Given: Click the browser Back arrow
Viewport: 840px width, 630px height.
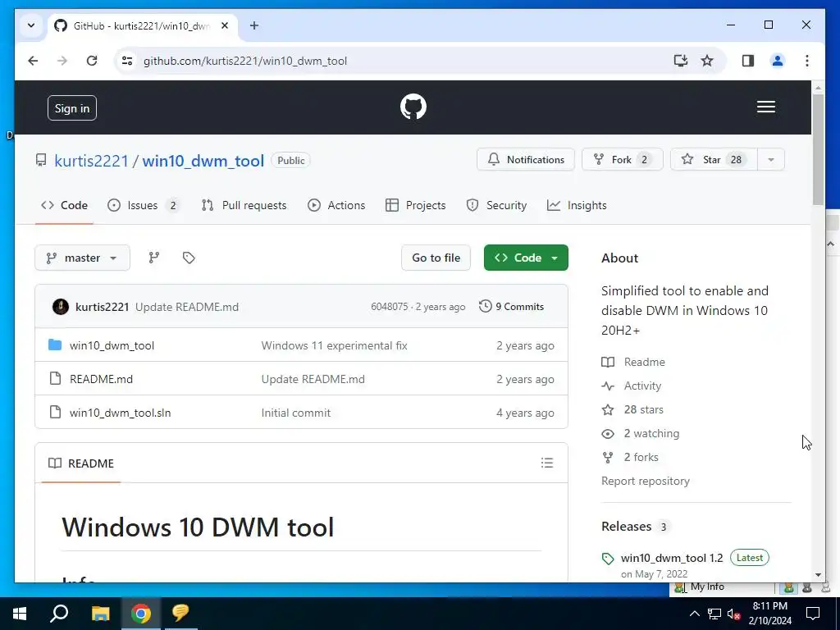Looking at the screenshot, I should [33, 61].
